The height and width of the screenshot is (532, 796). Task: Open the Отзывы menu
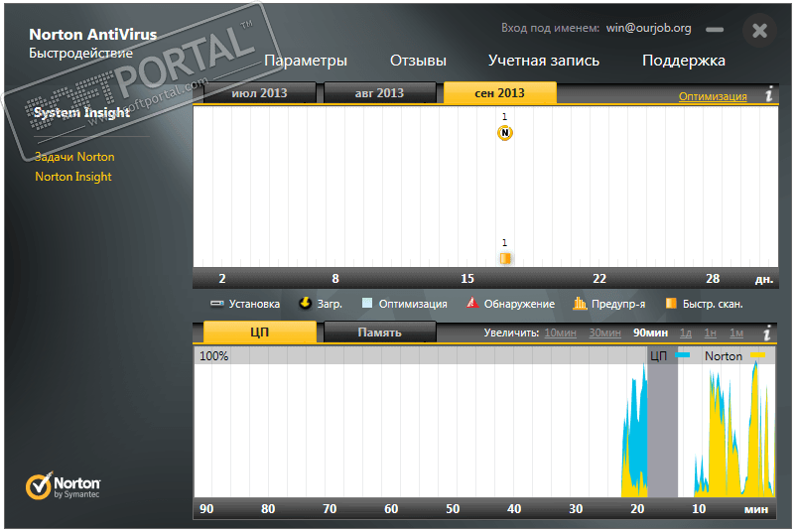click(418, 61)
